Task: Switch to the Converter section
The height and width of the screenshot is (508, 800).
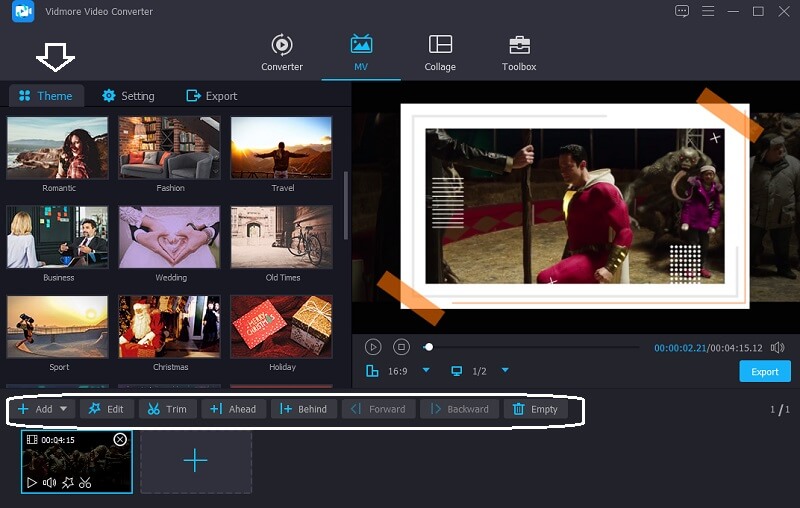Action: pyautogui.click(x=282, y=53)
